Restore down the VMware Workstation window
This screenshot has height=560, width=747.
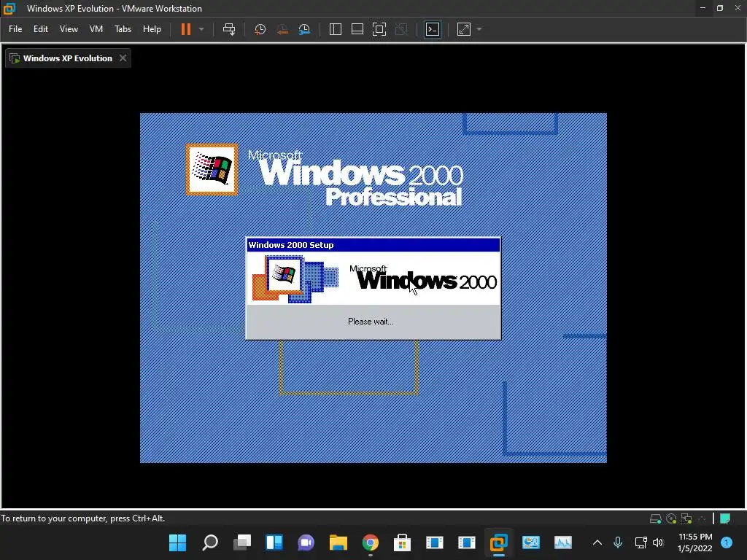point(720,8)
